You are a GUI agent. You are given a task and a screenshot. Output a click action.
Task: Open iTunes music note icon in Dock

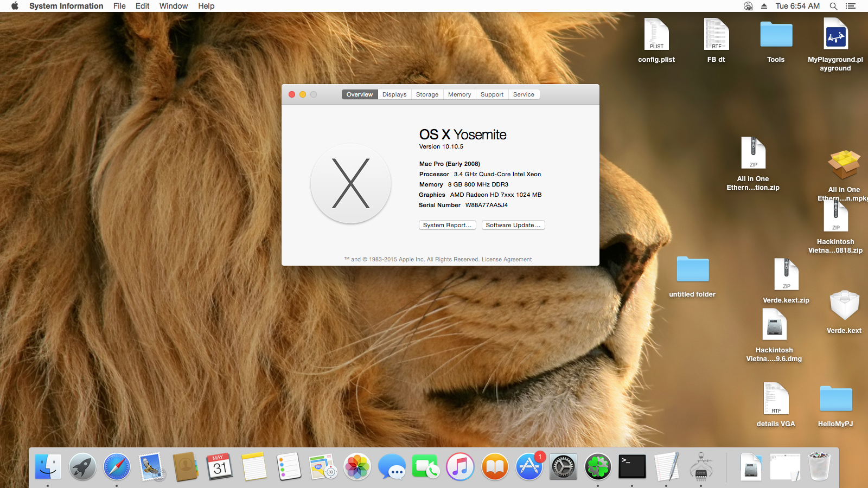(461, 466)
